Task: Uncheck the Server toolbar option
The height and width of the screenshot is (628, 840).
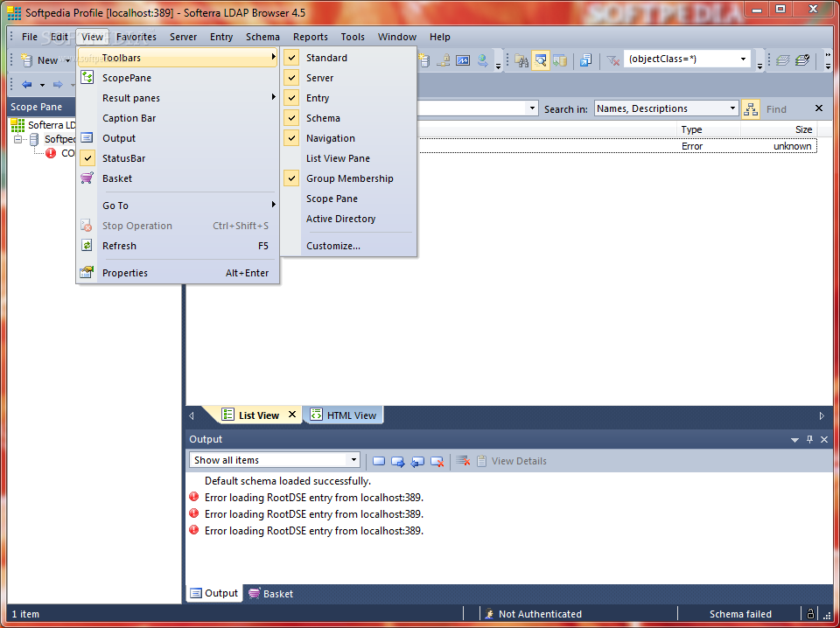Action: (348, 78)
